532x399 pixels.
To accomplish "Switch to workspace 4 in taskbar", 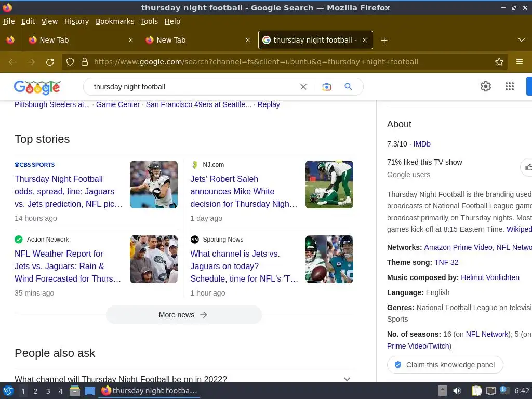I will click(x=61, y=391).
